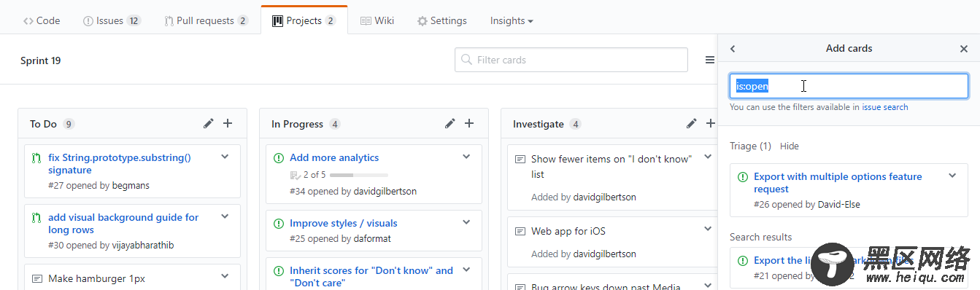Add a card to Investigate column

(710, 124)
